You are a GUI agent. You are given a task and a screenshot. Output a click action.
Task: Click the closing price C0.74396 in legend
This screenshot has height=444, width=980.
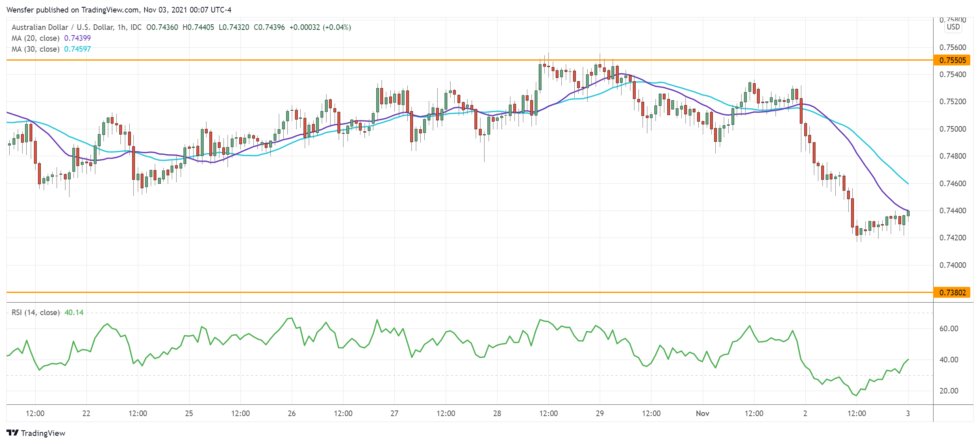(269, 27)
